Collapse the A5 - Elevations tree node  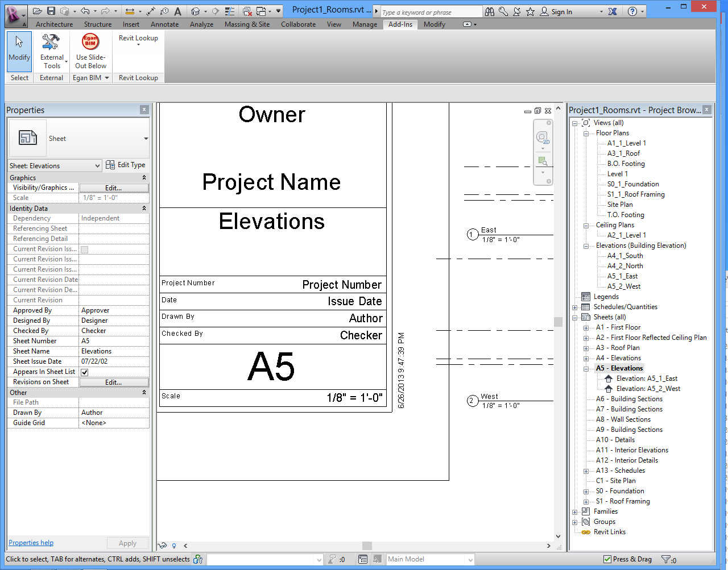coord(586,368)
